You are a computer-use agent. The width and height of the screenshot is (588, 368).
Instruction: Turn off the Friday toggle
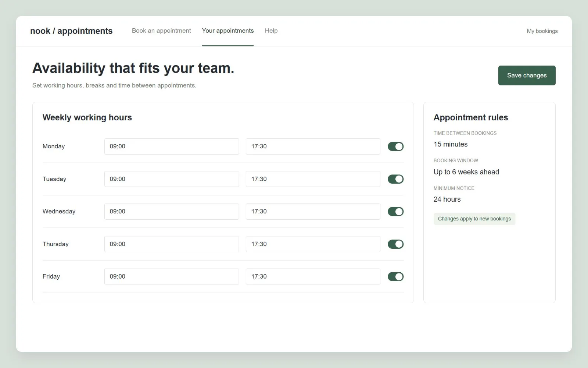coord(395,277)
